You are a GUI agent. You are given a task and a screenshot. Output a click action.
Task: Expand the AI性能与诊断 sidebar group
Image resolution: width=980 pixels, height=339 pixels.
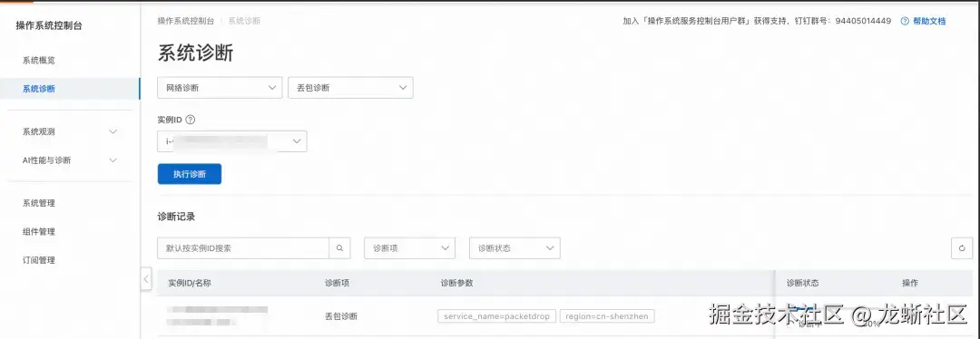[69, 160]
